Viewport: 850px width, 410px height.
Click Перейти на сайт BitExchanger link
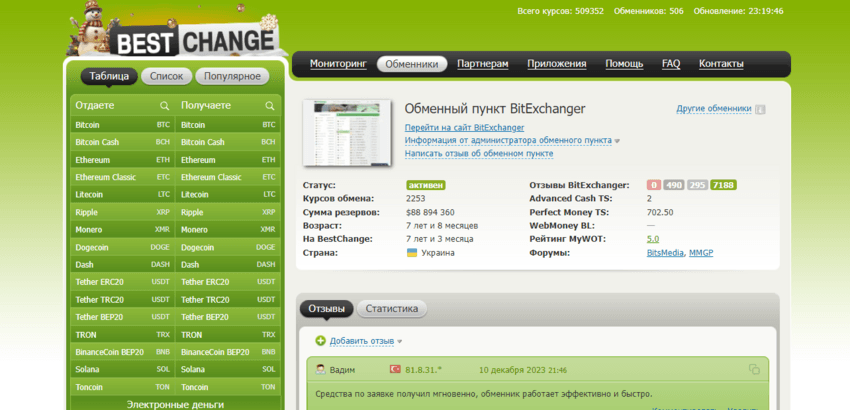click(464, 128)
